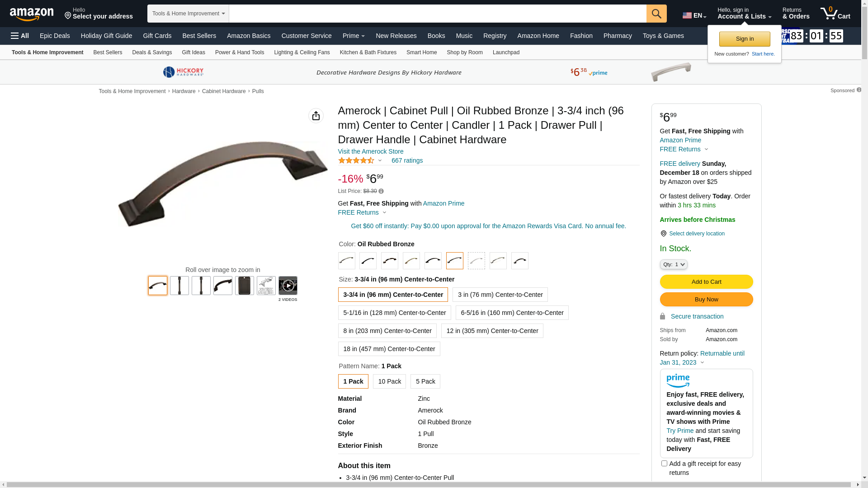Screen dimensions: 868x488
Task: Click the EN language flag selector
Action: [x=694, y=15]
